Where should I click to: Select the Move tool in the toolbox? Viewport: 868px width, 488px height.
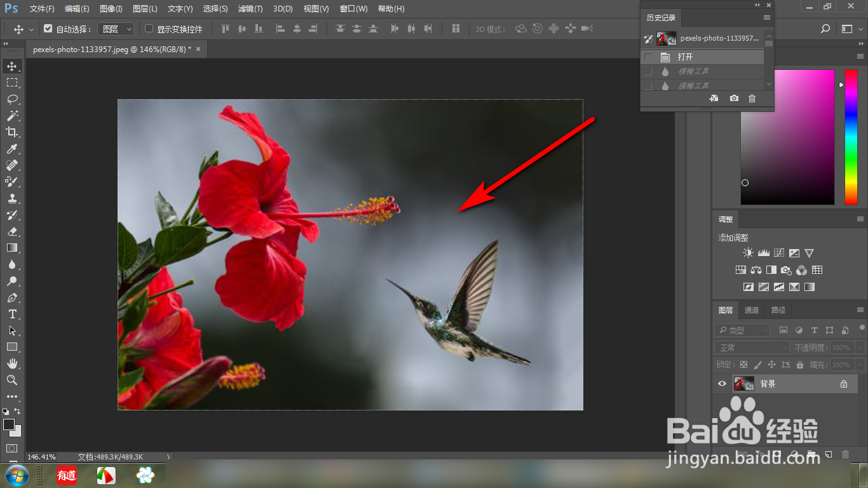tap(12, 66)
